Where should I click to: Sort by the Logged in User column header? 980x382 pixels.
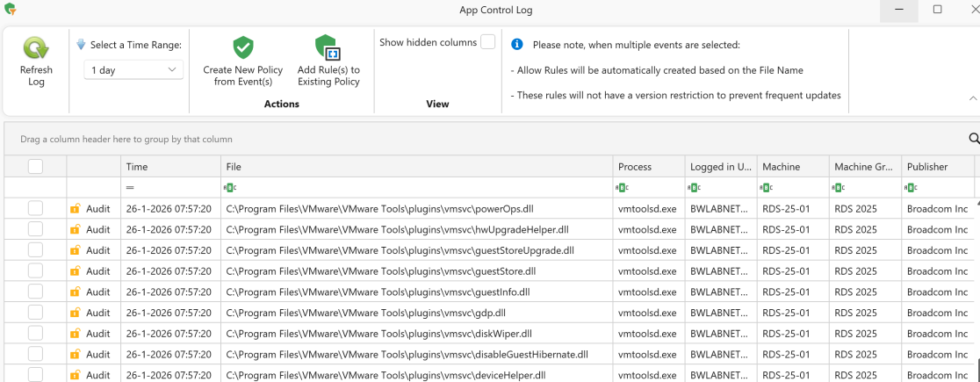click(x=721, y=166)
